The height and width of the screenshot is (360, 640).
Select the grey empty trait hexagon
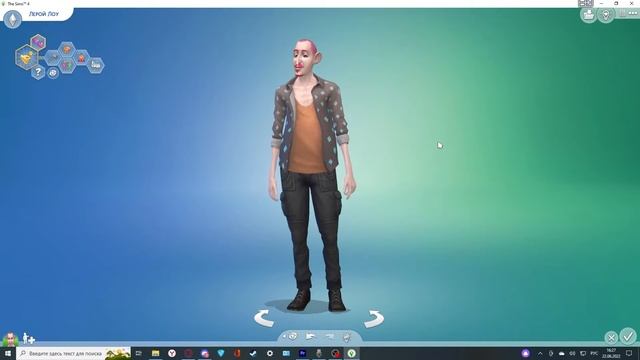pos(53,58)
